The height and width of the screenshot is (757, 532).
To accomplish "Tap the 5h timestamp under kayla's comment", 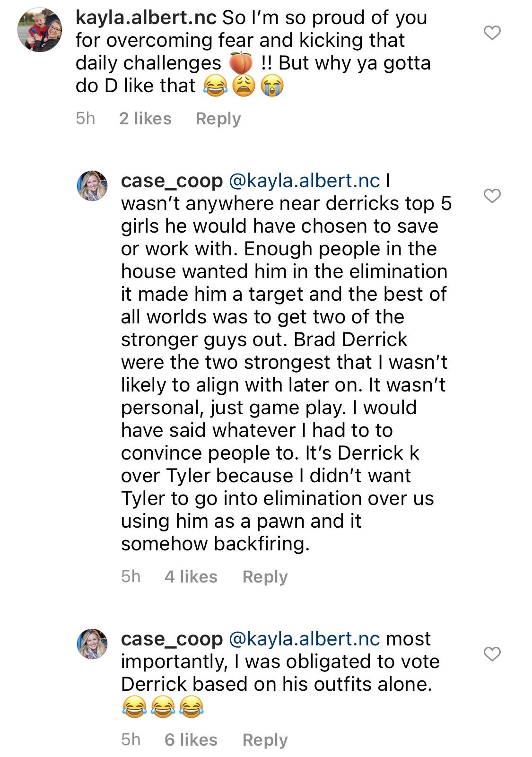I will pos(86,118).
